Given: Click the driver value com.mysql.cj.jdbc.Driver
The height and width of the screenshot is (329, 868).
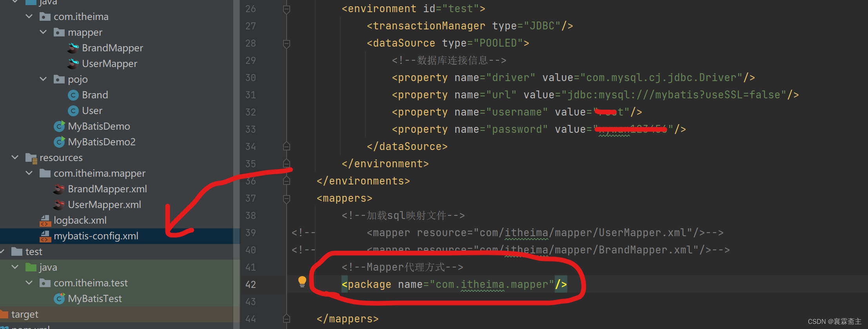Looking at the screenshot, I should point(661,78).
